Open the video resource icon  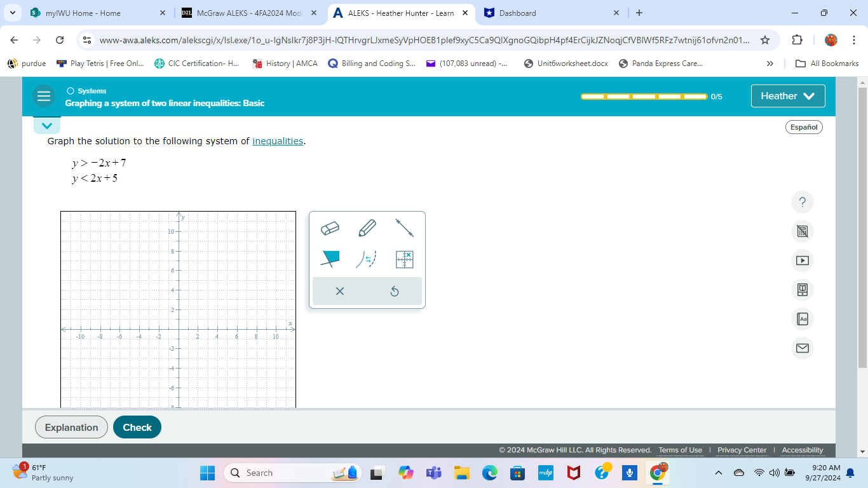click(803, 261)
